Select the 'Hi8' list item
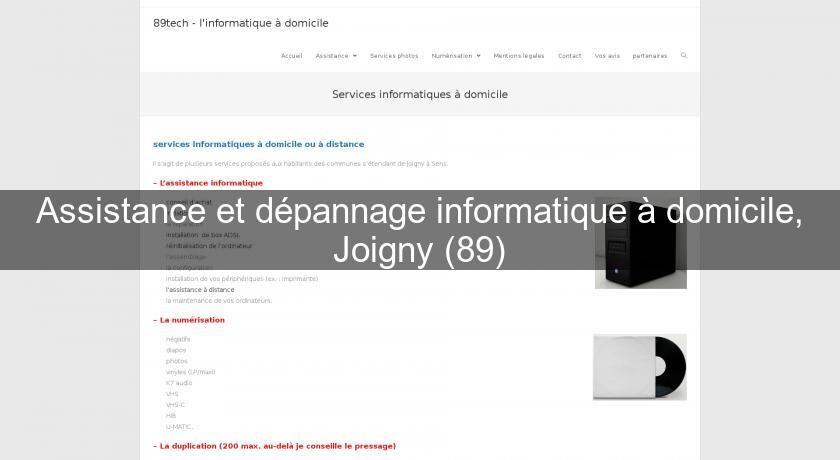Screen dimensions: 840x460 [171, 416]
